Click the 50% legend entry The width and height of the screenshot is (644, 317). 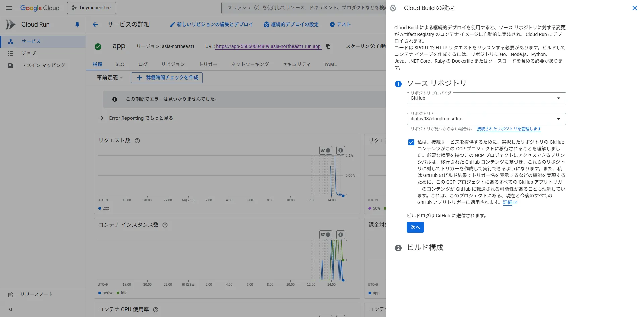pos(374,208)
